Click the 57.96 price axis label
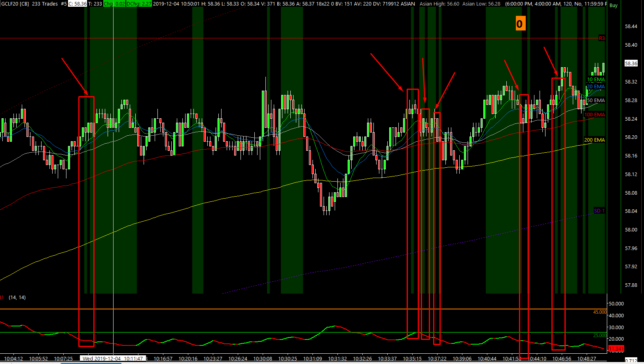The width and height of the screenshot is (644, 364). pos(631,248)
